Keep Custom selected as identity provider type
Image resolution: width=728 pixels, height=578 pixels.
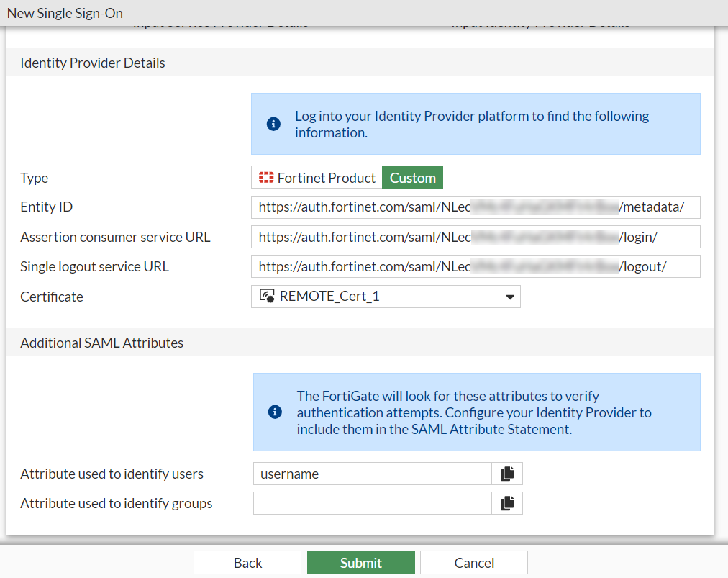coord(412,177)
